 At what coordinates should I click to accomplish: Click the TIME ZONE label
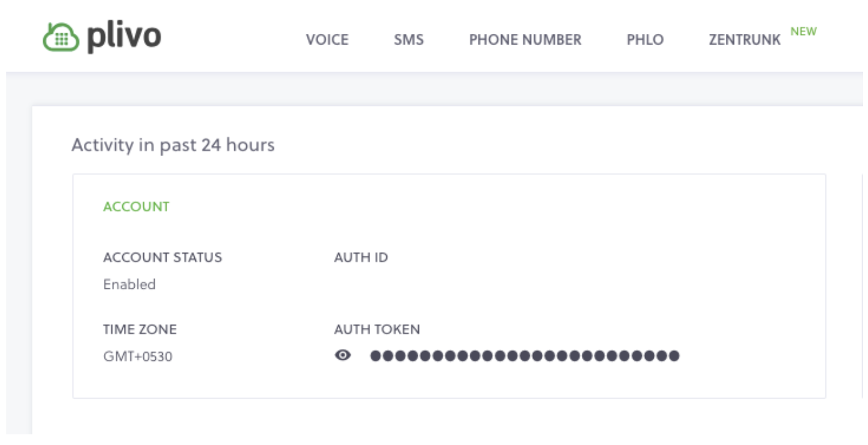click(x=140, y=329)
